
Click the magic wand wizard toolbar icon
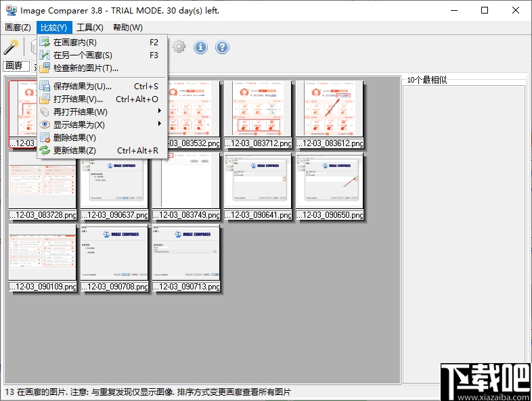pyautogui.click(x=12, y=47)
